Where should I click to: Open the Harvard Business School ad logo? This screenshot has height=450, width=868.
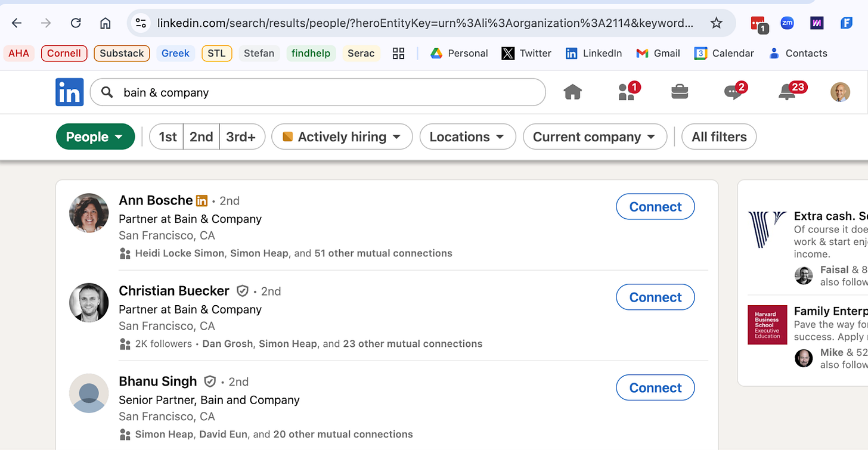click(767, 325)
